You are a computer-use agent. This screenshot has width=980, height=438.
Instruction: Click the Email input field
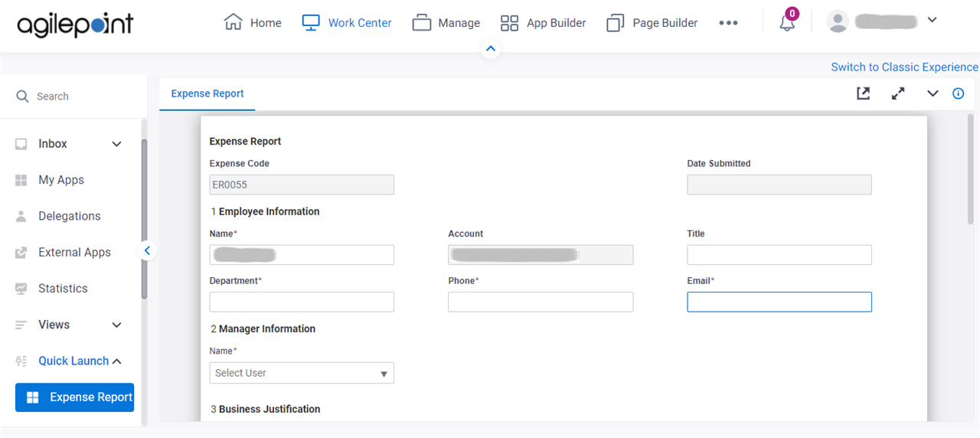pos(779,302)
